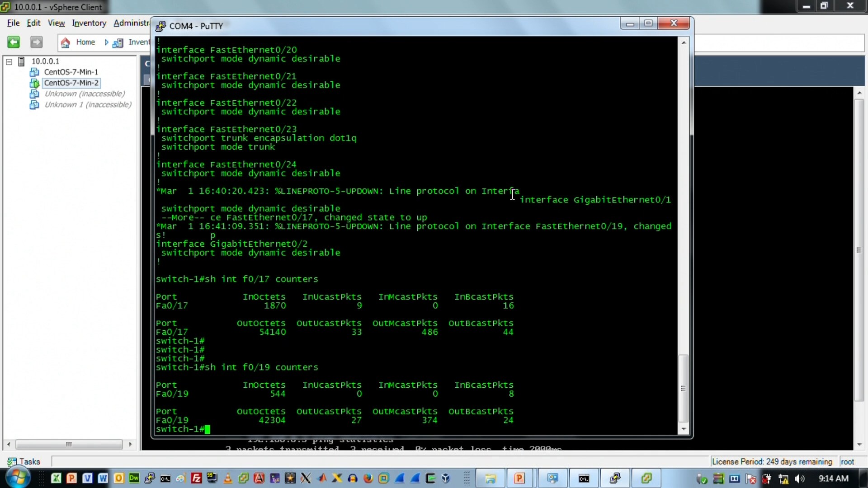Open the Edit menu
Image resolution: width=868 pixels, height=488 pixels.
33,23
